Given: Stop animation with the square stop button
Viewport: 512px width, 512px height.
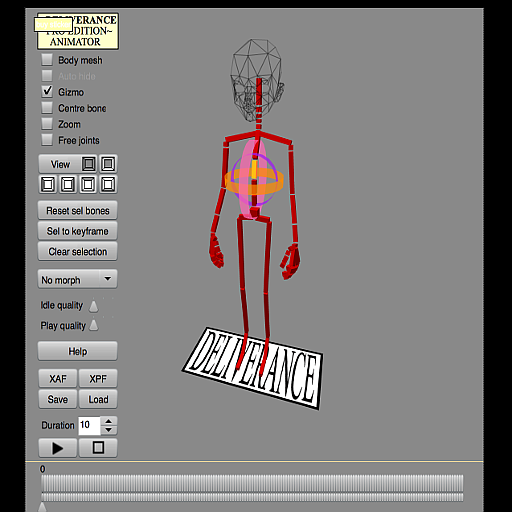Looking at the screenshot, I should (x=98, y=448).
